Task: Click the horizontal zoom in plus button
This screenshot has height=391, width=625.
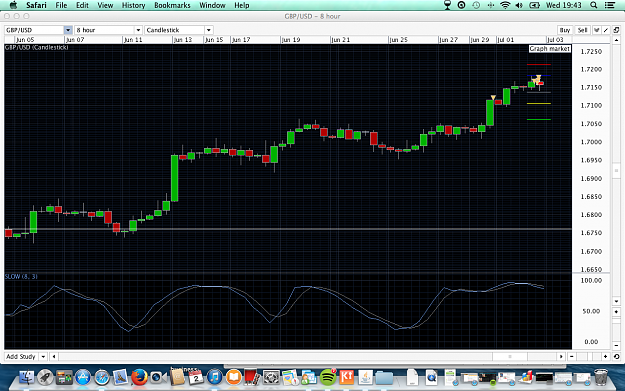Action: point(605,356)
